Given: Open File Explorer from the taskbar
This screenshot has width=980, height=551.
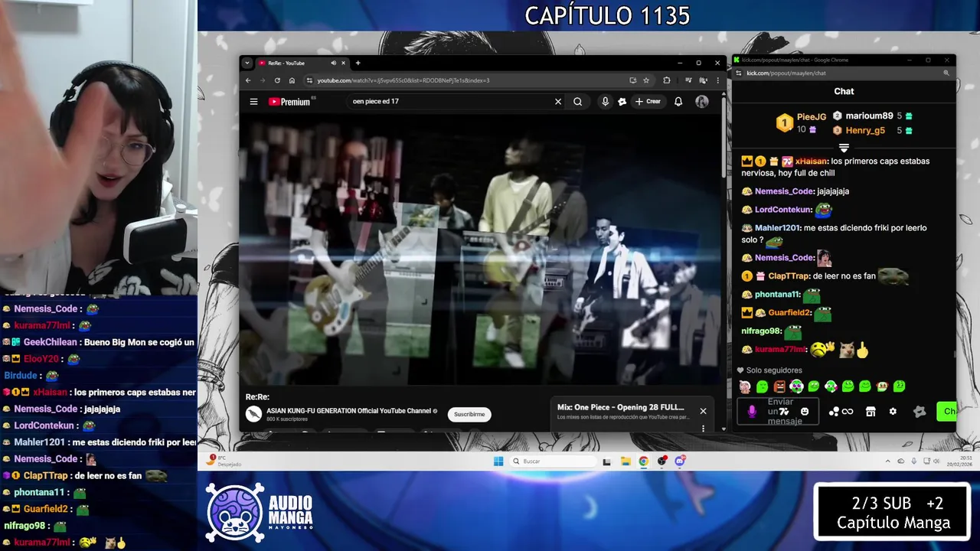Looking at the screenshot, I should (x=626, y=461).
